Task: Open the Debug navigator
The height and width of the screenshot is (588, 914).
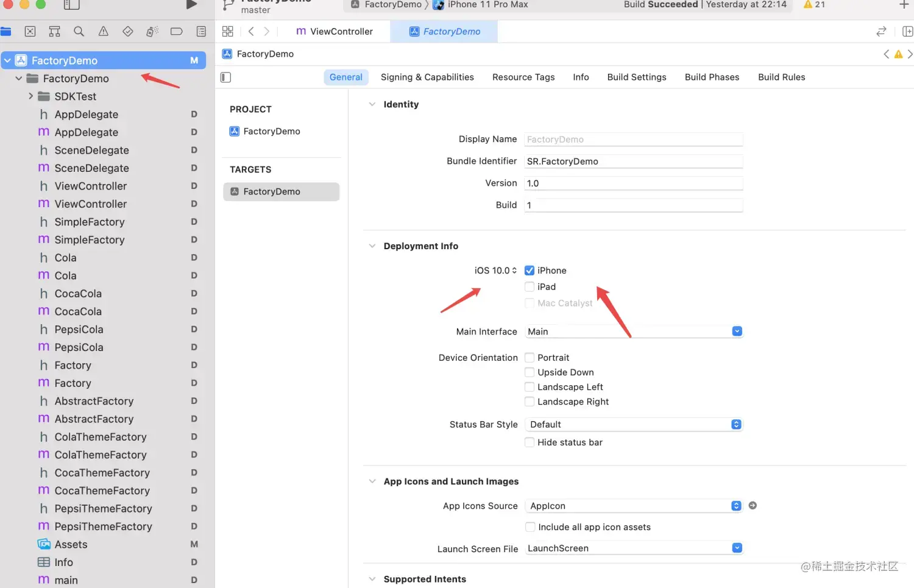Action: [x=152, y=31]
